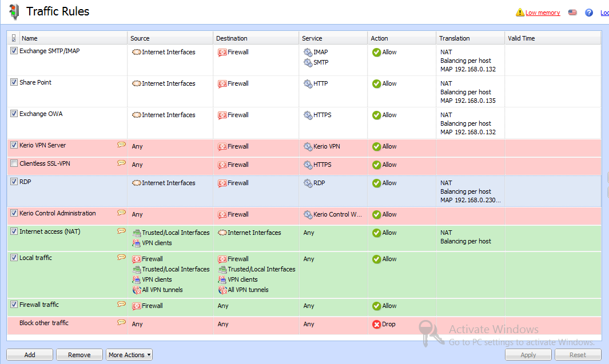609x364 pixels.
Task: Click the MAP 192.168.0.135 translation text
Action: click(468, 101)
